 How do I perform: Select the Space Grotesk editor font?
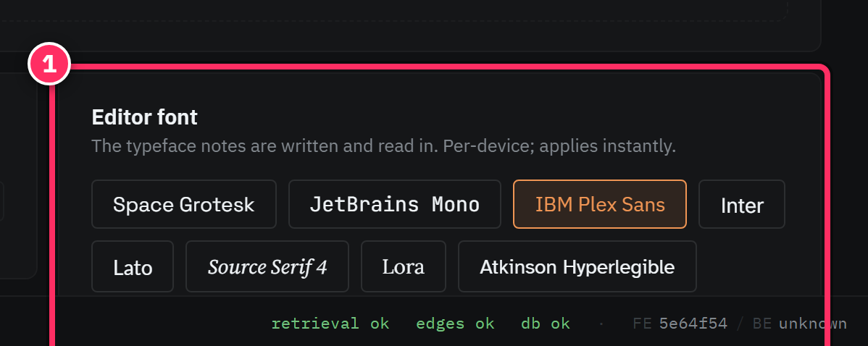tap(184, 204)
